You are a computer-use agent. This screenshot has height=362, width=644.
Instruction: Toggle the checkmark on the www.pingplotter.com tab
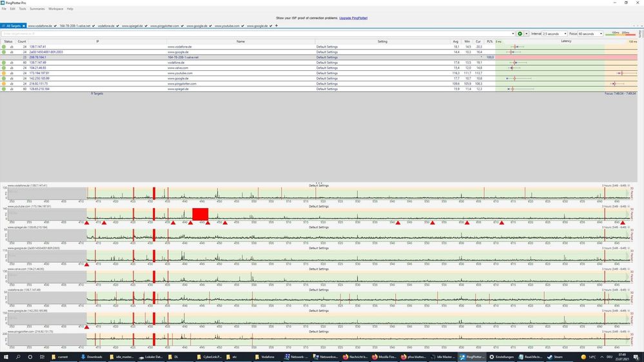pos(182,26)
